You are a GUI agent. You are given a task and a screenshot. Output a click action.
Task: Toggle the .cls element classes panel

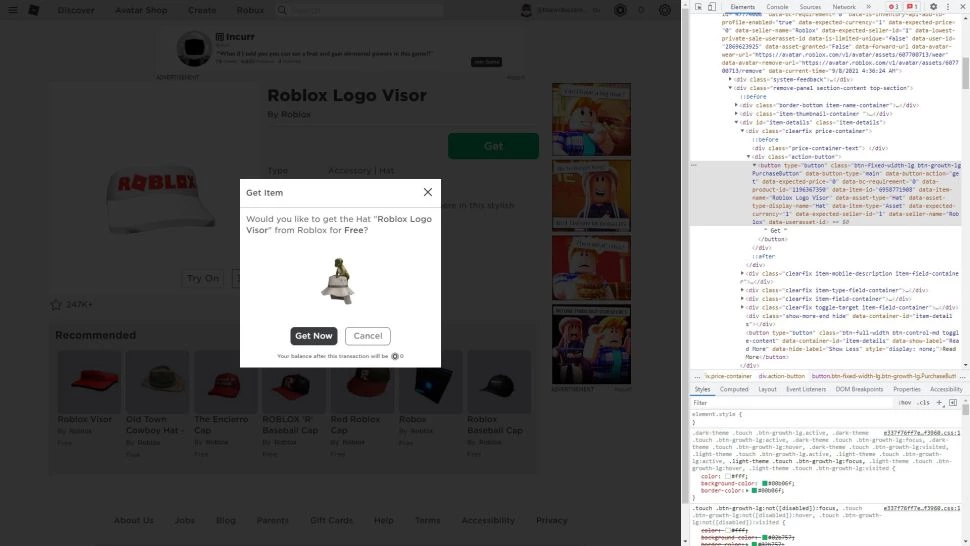(923, 402)
